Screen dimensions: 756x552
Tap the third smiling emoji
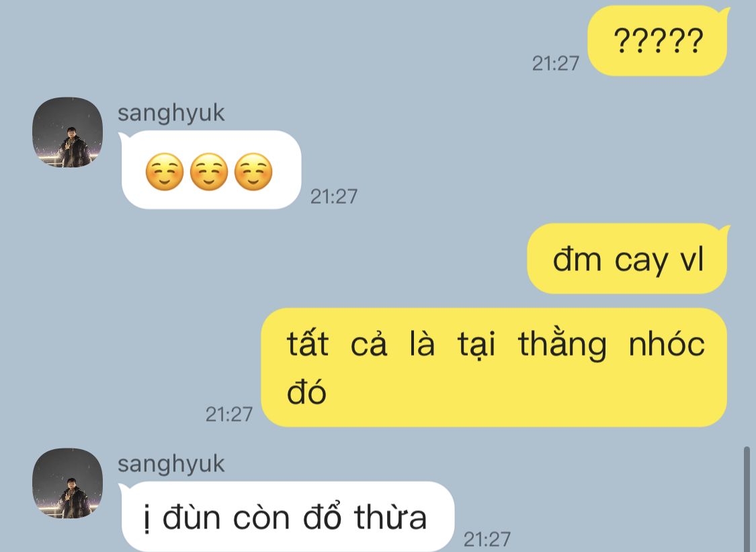coord(253,171)
